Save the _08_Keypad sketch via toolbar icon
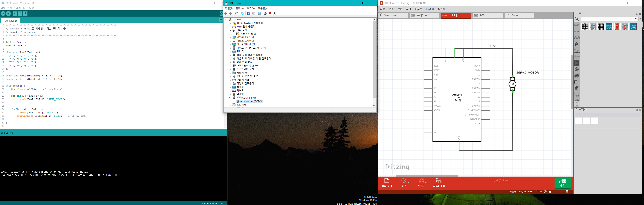Screen dimensions: 644x205 pyautogui.click(x=25, y=13)
